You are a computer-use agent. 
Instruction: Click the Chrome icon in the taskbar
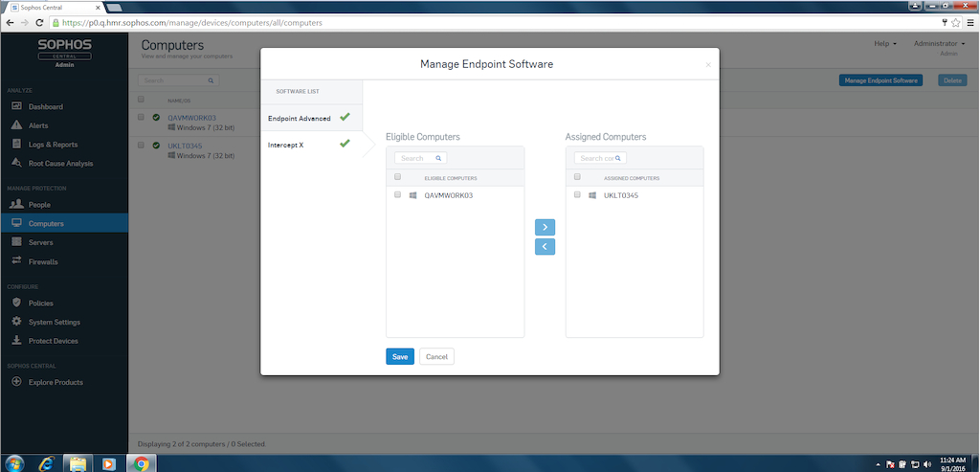pos(142,463)
